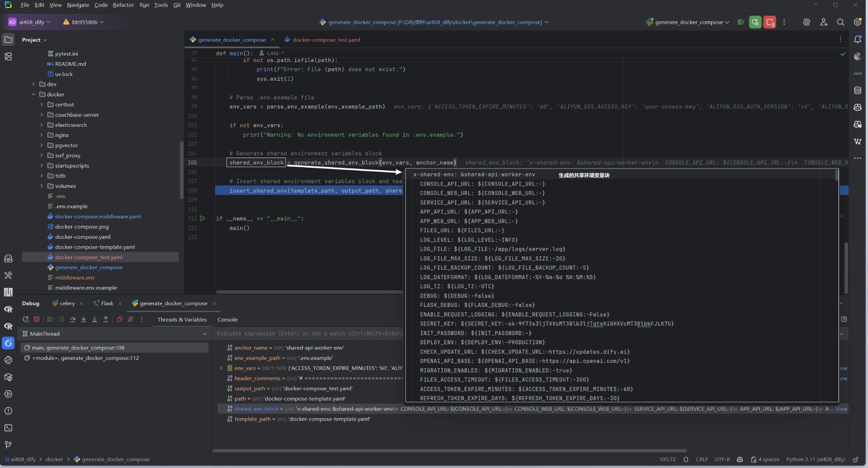Image resolution: width=868 pixels, height=468 pixels.
Task: Click the Step Out debug icon
Action: pyautogui.click(x=105, y=319)
